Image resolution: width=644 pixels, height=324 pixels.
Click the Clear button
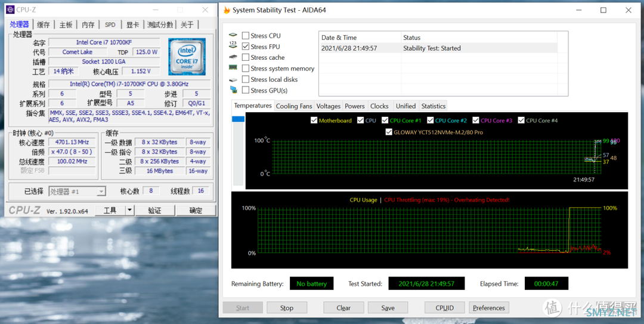click(x=343, y=307)
